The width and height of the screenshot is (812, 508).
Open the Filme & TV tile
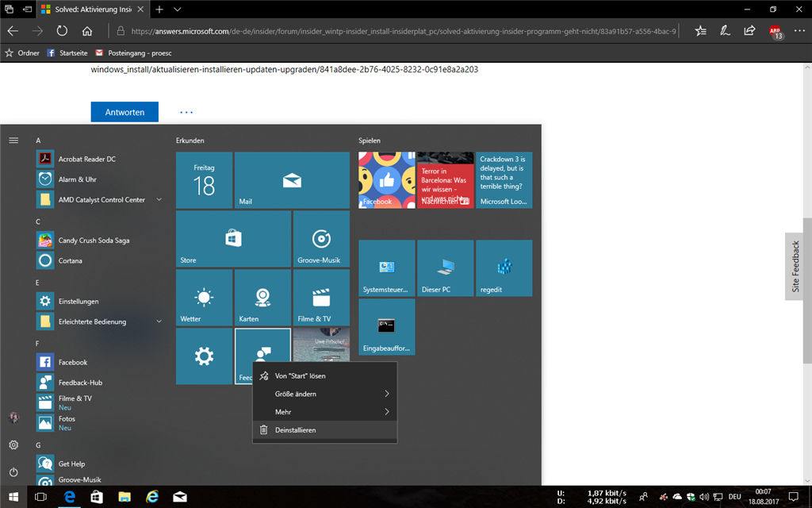[322, 298]
